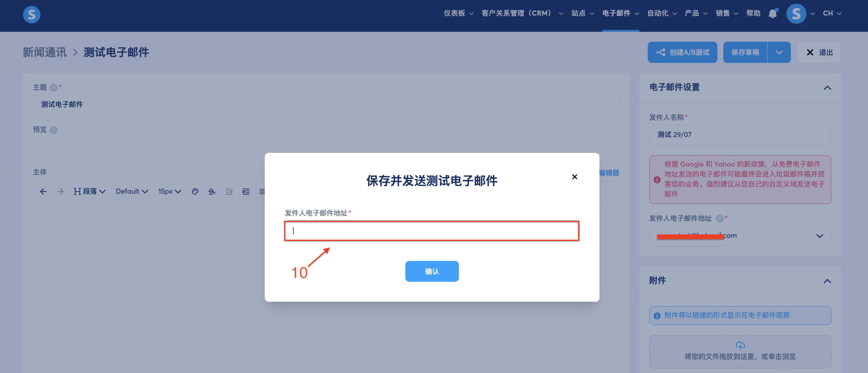Image resolution: width=868 pixels, height=373 pixels.
Task: Click the notification bell icon
Action: coord(772,13)
